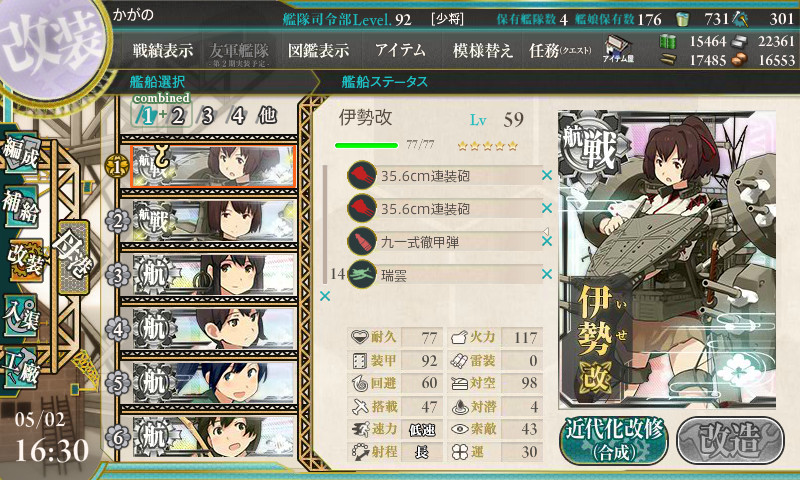The width and height of the screenshot is (800, 480).
Task: Select the 補給 resupply sidebar icon
Action: pyautogui.click(x=20, y=206)
